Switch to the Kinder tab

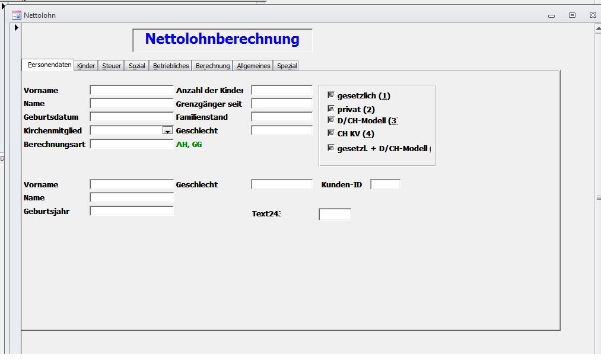86,66
